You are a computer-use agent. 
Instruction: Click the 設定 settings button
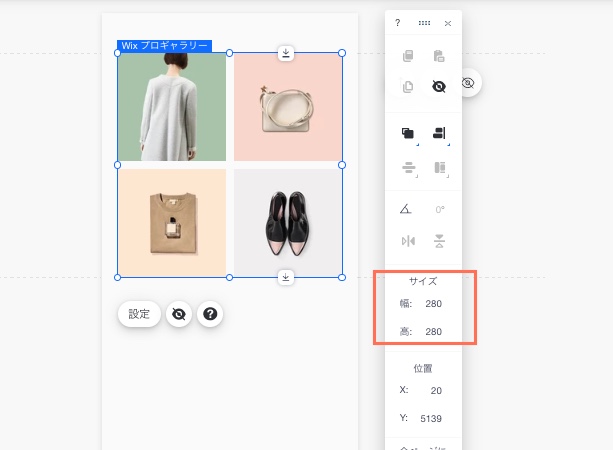pos(139,314)
